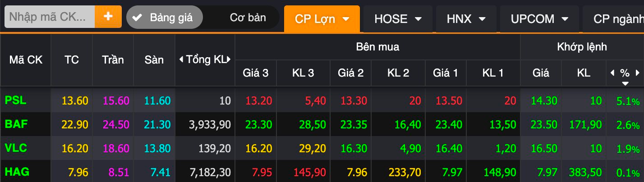Click HAG matched volume 383,50
Image resolution: width=644 pixels, height=182 pixels.
point(585,172)
